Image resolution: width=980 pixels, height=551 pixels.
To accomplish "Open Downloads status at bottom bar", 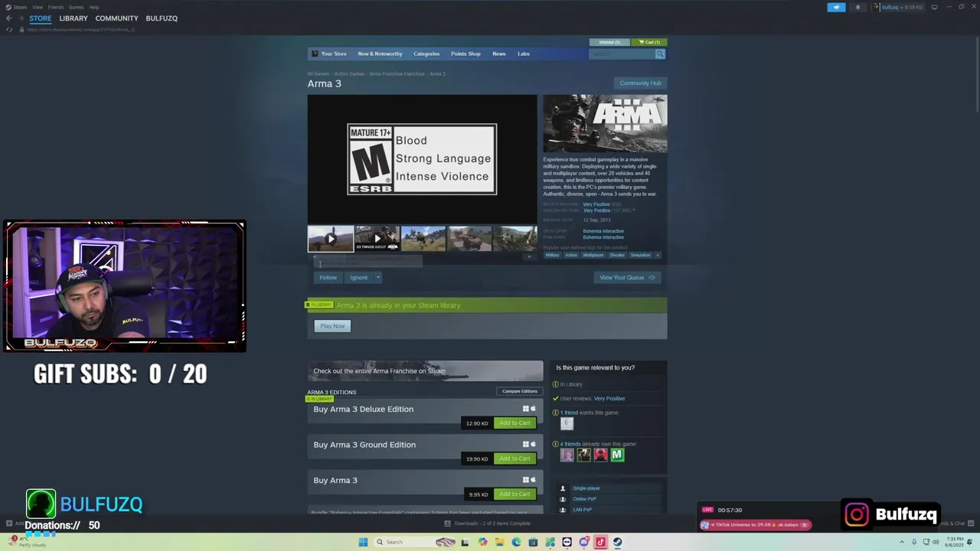I will pyautogui.click(x=487, y=523).
